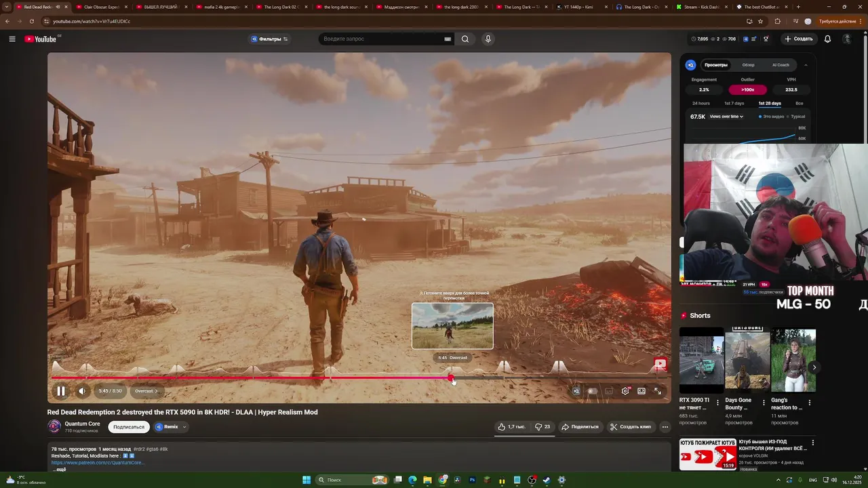The width and height of the screenshot is (868, 488).
Task: Click the #rdr2 hashtag in description
Action: click(139, 449)
